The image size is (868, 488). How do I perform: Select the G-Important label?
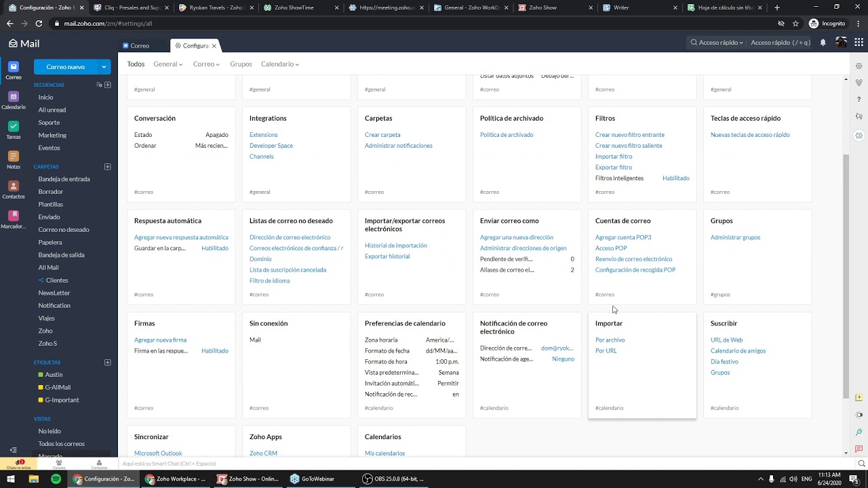point(62,400)
